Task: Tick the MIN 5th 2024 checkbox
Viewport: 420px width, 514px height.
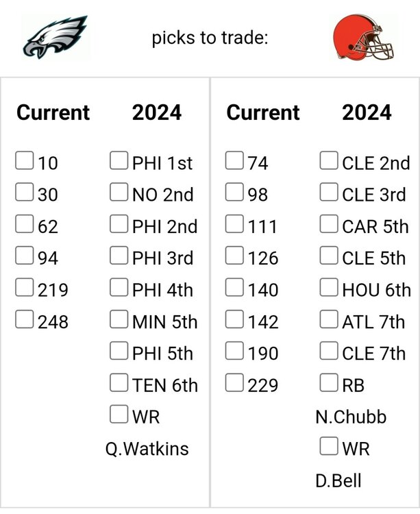Action: coord(119,320)
